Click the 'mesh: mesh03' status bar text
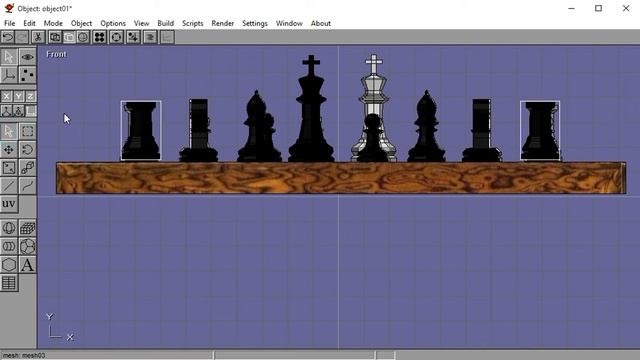This screenshot has height=360, width=640. tap(24, 356)
